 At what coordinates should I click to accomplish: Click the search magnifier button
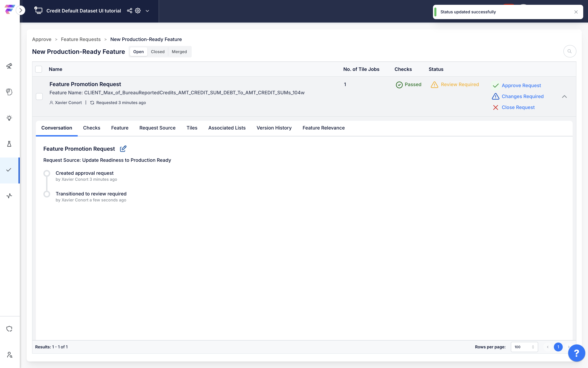[570, 51]
